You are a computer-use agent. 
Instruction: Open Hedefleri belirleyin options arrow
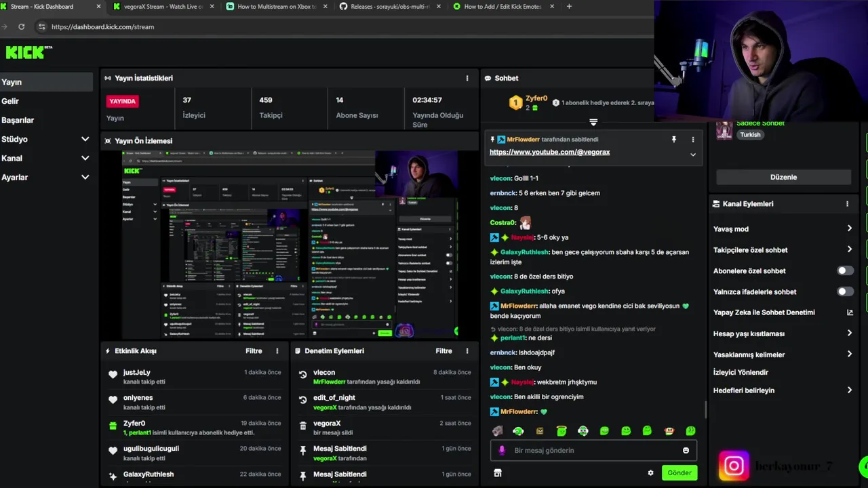click(x=850, y=390)
